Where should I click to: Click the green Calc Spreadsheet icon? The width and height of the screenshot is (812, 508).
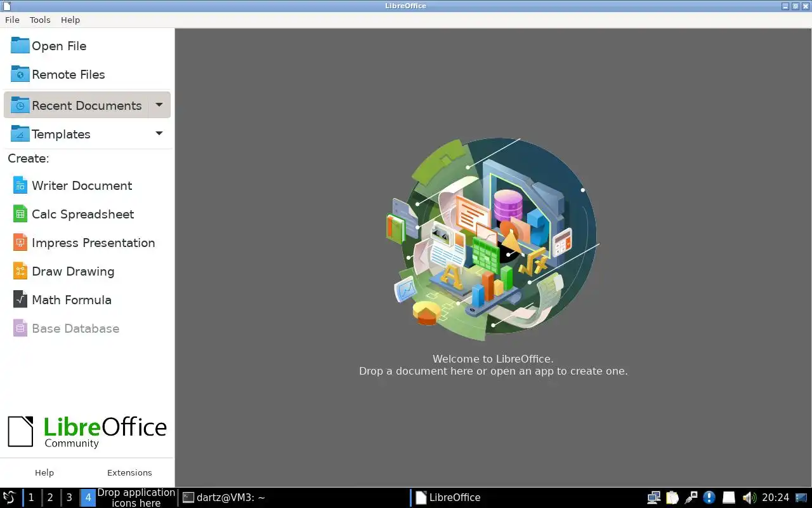coord(20,214)
